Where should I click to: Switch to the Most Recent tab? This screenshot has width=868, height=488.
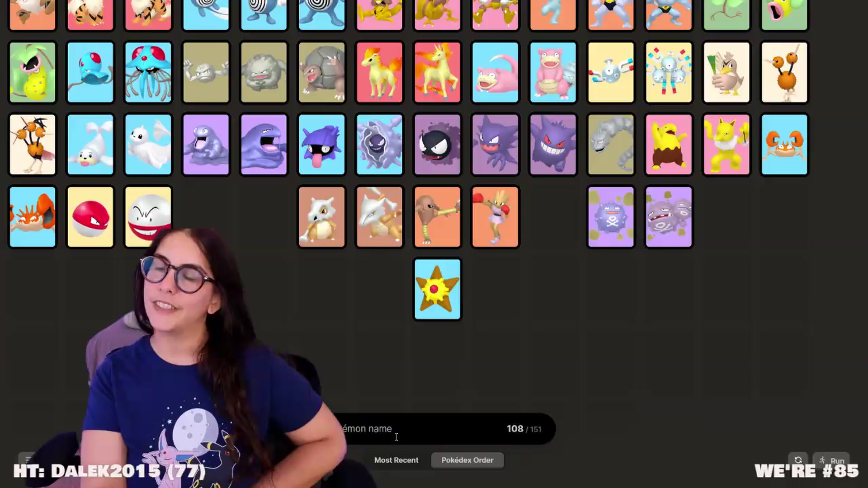396,460
